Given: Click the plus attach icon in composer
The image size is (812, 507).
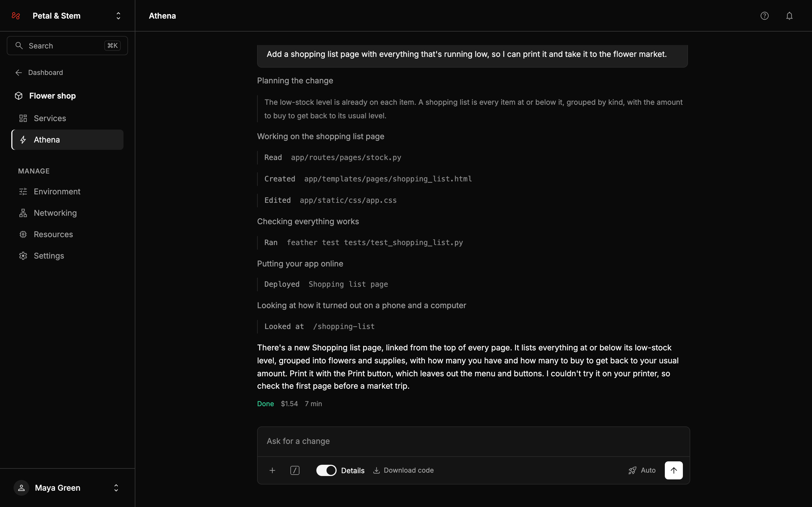Looking at the screenshot, I should pos(272,470).
